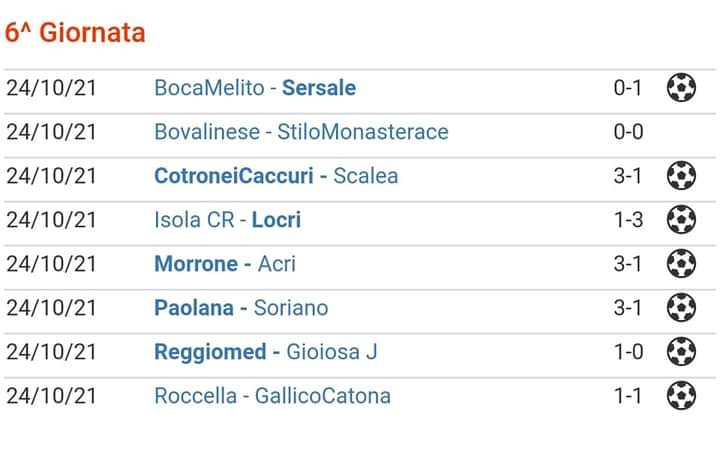Click the 1-3 score for Isola CR - Locri

tap(628, 220)
